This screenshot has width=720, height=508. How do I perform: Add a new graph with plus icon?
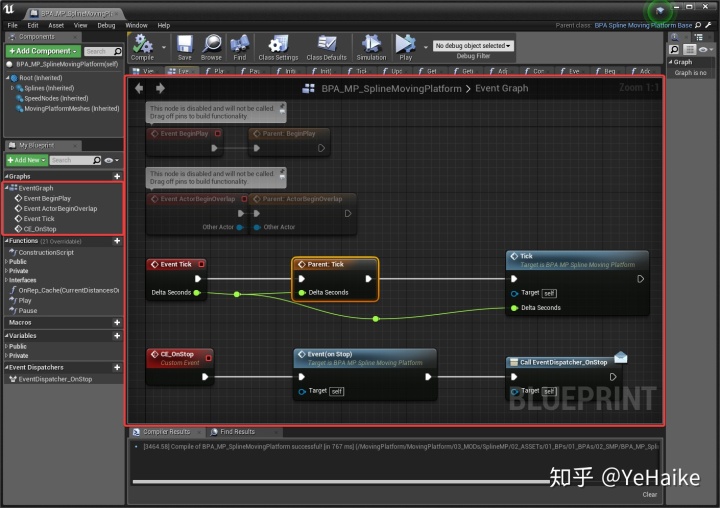point(117,176)
